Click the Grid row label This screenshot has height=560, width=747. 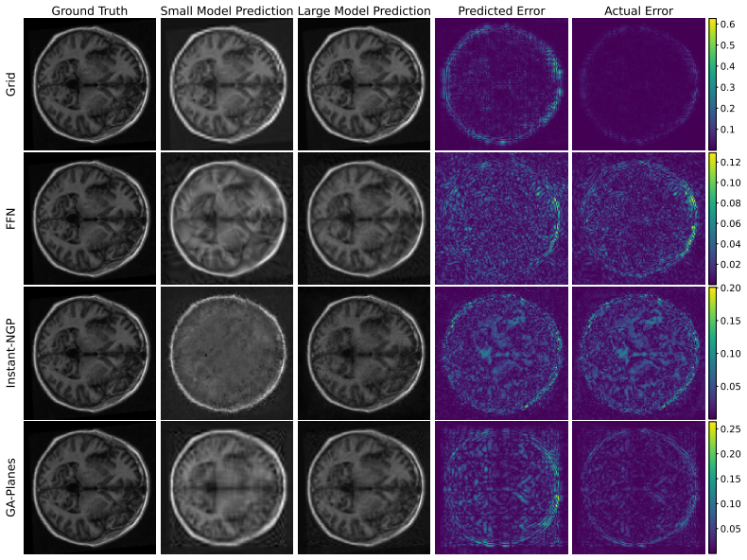pos(10,84)
